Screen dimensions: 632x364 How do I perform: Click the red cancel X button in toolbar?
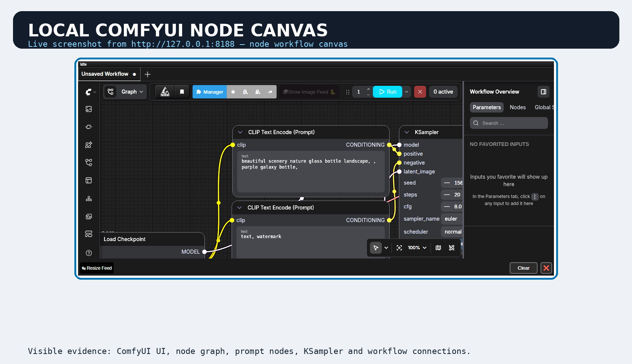(420, 92)
